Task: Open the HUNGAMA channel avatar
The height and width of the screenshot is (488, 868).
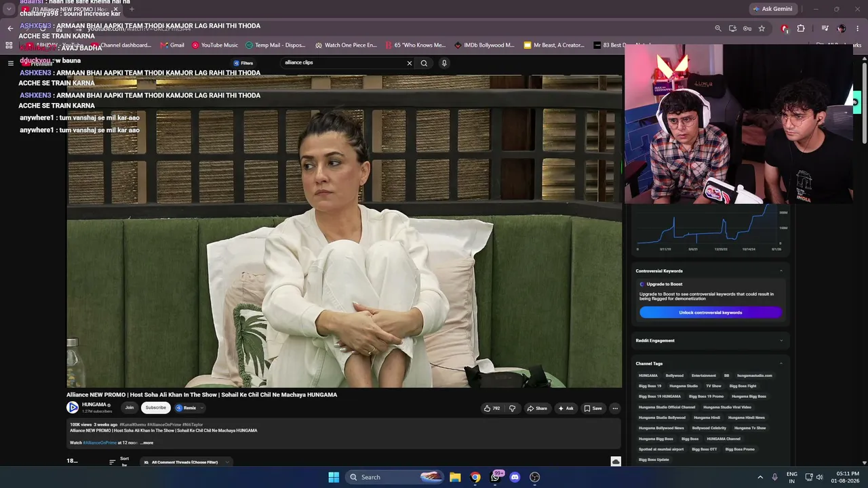Action: (73, 407)
